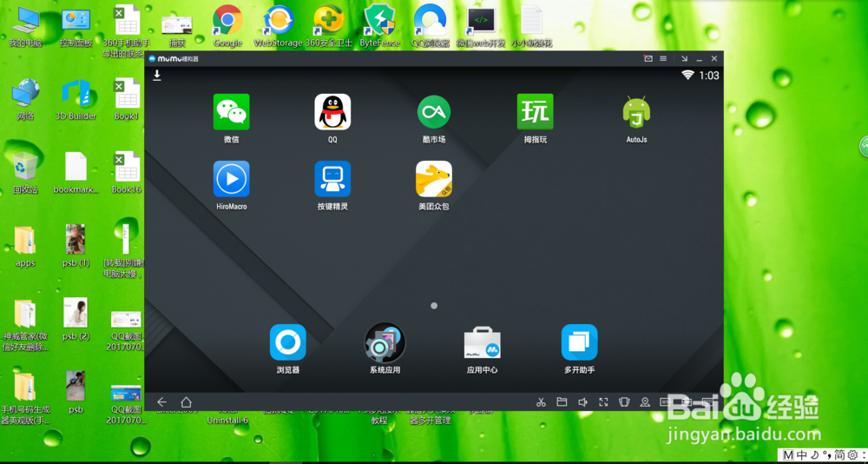Open the 按键精灵 app
Viewport: 868px width, 464px height.
pyautogui.click(x=332, y=179)
